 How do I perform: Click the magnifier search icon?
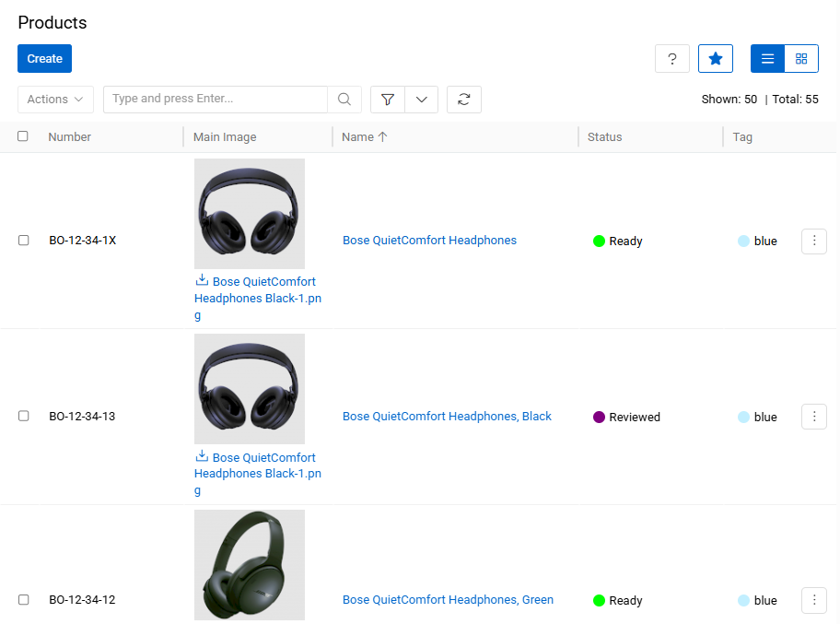pyautogui.click(x=344, y=100)
